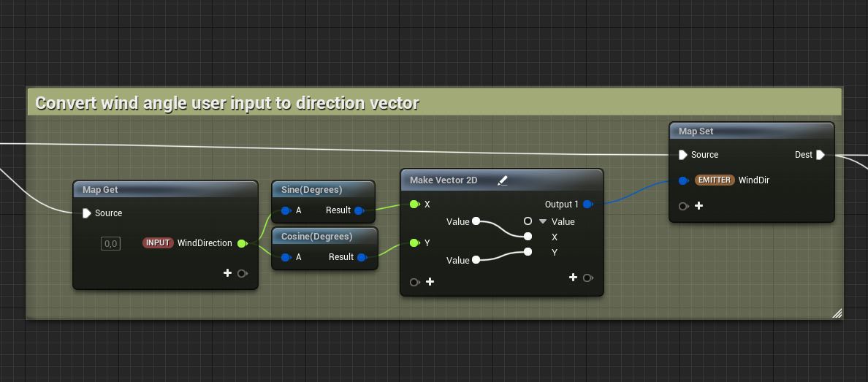Select the Sine(Degrees) node title
This screenshot has height=382, width=868.
point(312,190)
